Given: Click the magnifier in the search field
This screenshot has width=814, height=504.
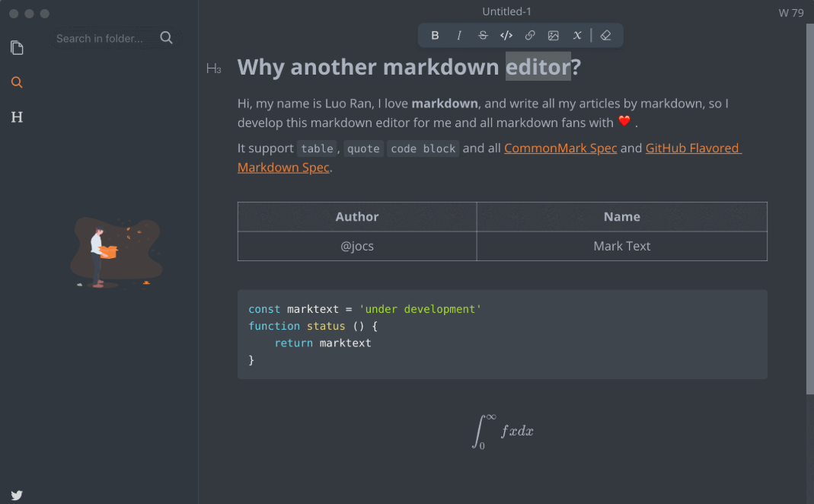Looking at the screenshot, I should click(166, 37).
